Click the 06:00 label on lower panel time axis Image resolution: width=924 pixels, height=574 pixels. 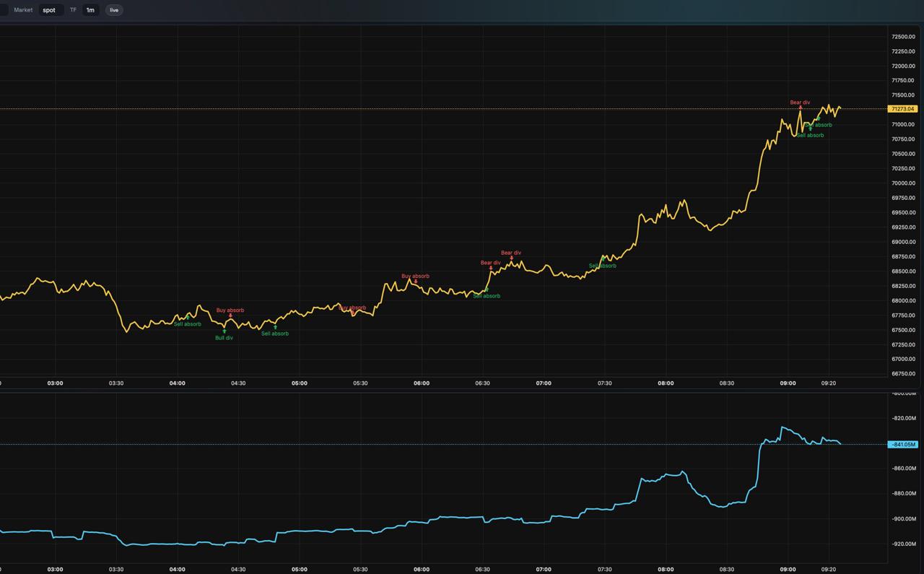[422, 569]
